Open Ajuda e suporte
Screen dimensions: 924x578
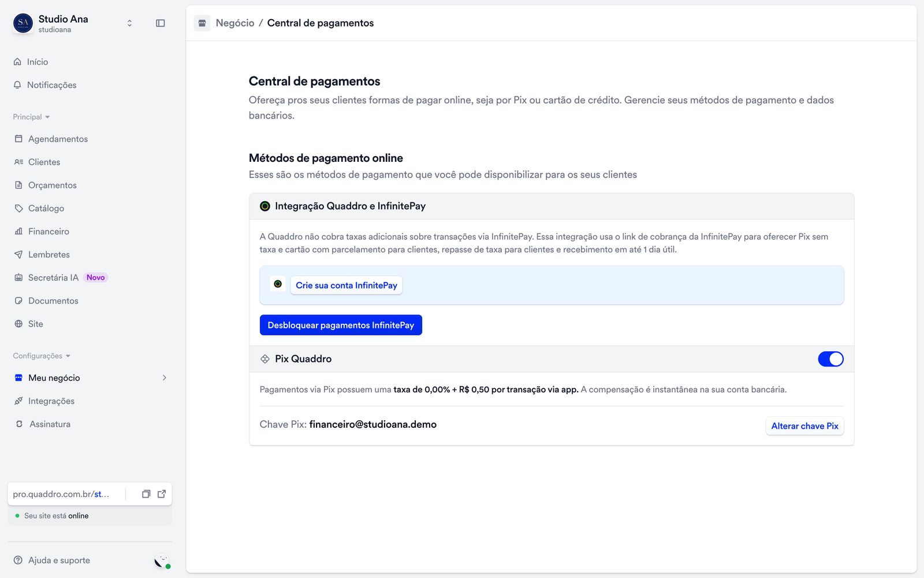[x=52, y=560]
